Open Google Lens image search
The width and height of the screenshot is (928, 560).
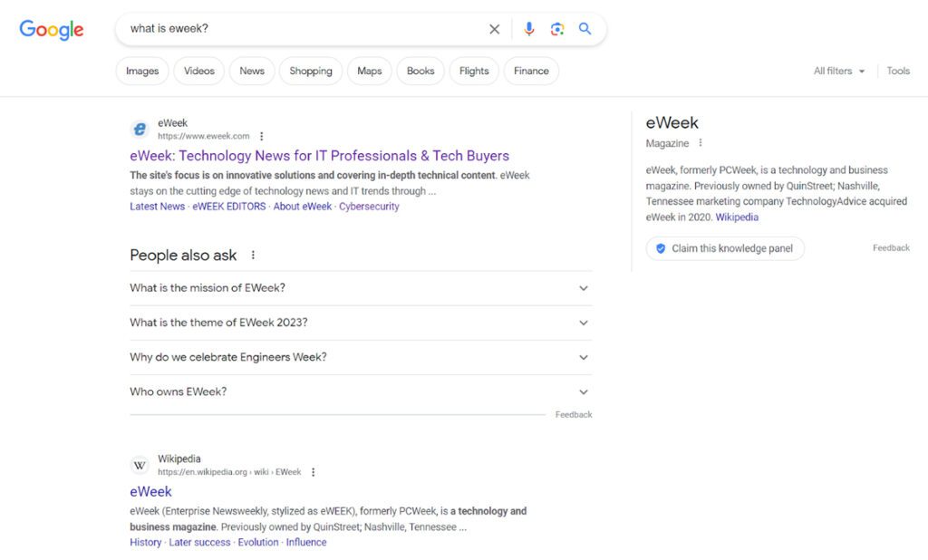[x=557, y=29]
